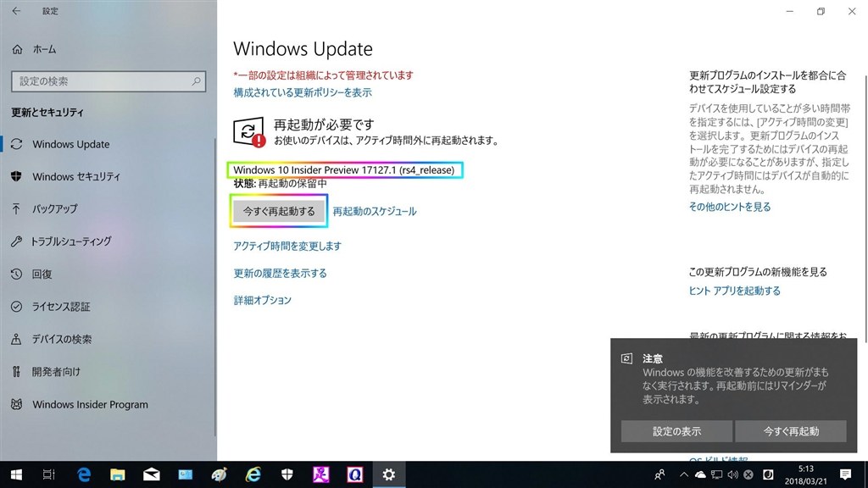The height and width of the screenshot is (488, 868).
Task: Open File Explorer from taskbar
Action: pyautogui.click(x=117, y=474)
